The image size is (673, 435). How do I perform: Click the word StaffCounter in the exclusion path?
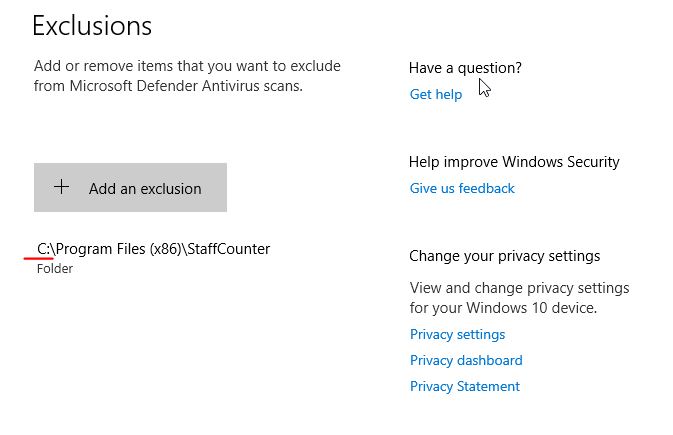pos(229,249)
